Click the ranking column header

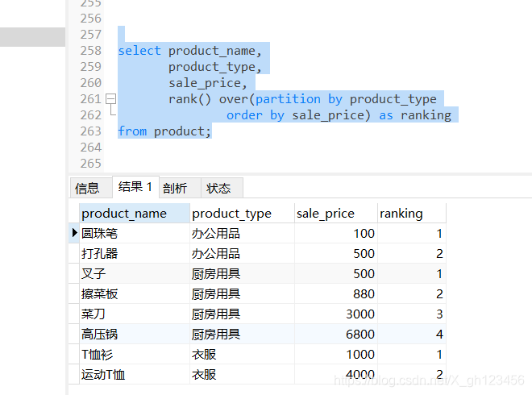[412, 214]
